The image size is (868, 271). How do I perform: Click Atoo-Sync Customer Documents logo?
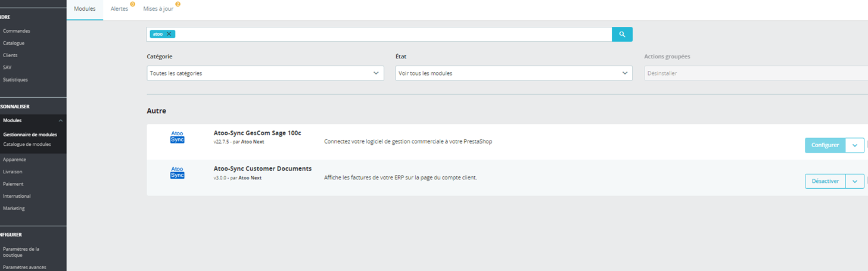click(178, 172)
